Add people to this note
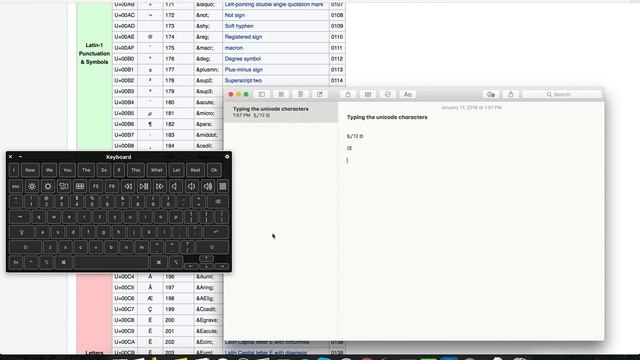 click(x=491, y=94)
